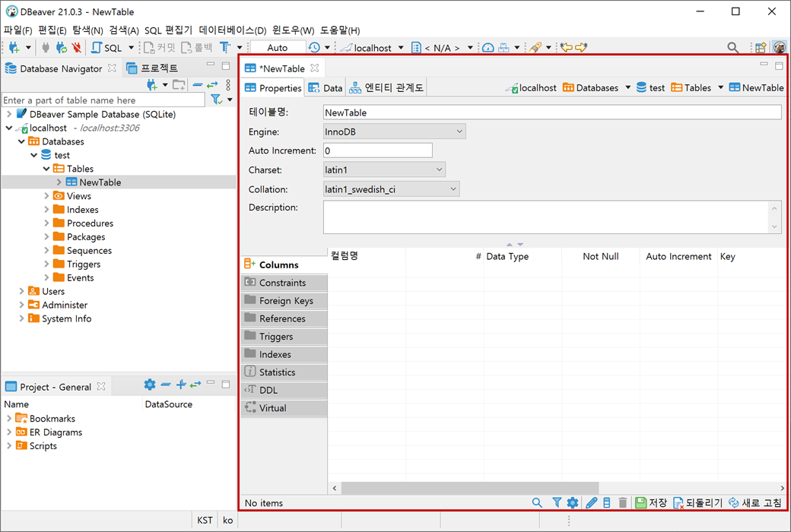Image resolution: width=791 pixels, height=532 pixels.
Task: Click the Collapse All minus icon in Navigator
Action: point(198,84)
